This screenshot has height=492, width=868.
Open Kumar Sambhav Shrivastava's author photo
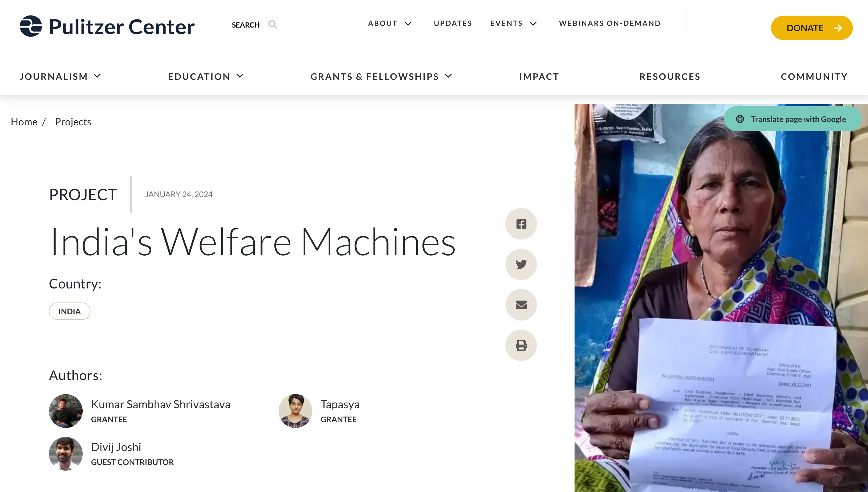[65, 411]
